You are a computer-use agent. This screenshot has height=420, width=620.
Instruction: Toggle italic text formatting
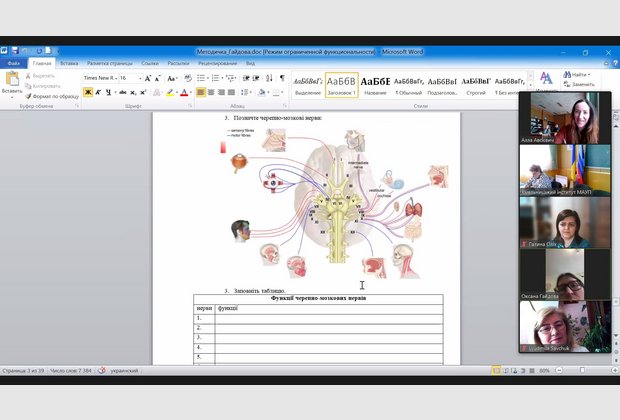(99, 92)
